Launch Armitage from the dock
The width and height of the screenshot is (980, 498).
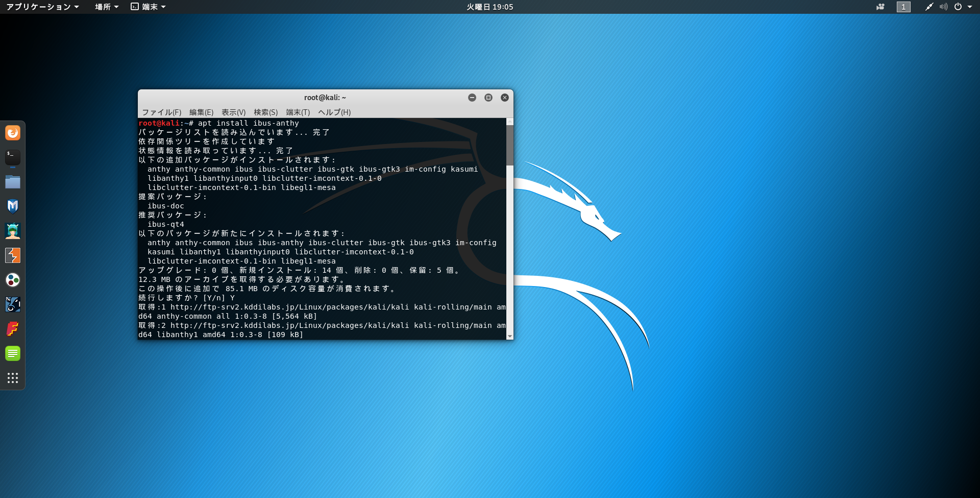[x=13, y=231]
